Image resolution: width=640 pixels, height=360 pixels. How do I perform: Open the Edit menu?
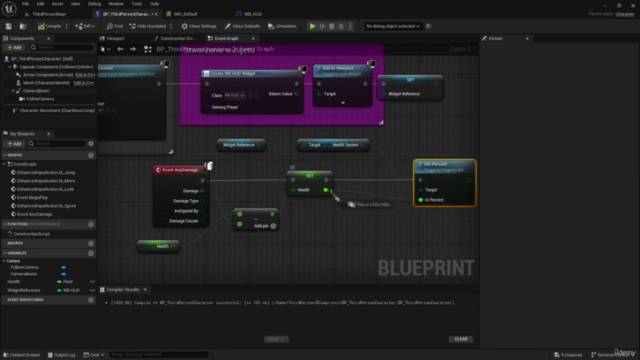click(40, 4)
